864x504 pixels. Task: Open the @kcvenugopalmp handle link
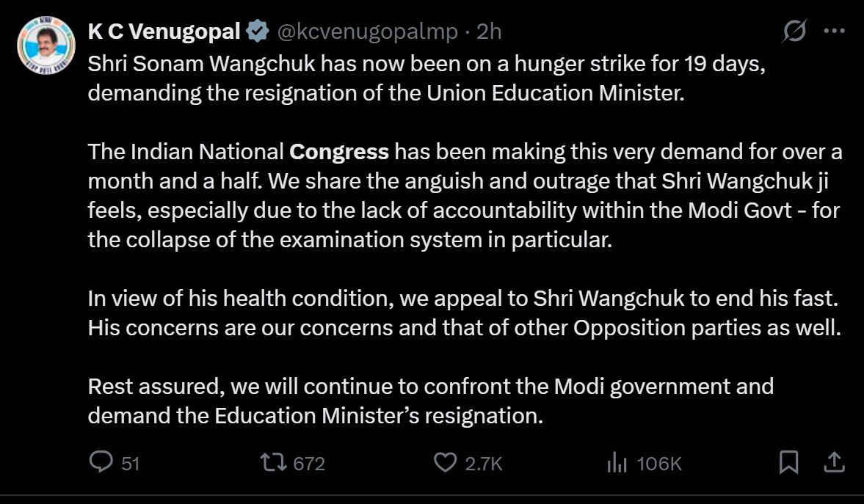tap(367, 32)
